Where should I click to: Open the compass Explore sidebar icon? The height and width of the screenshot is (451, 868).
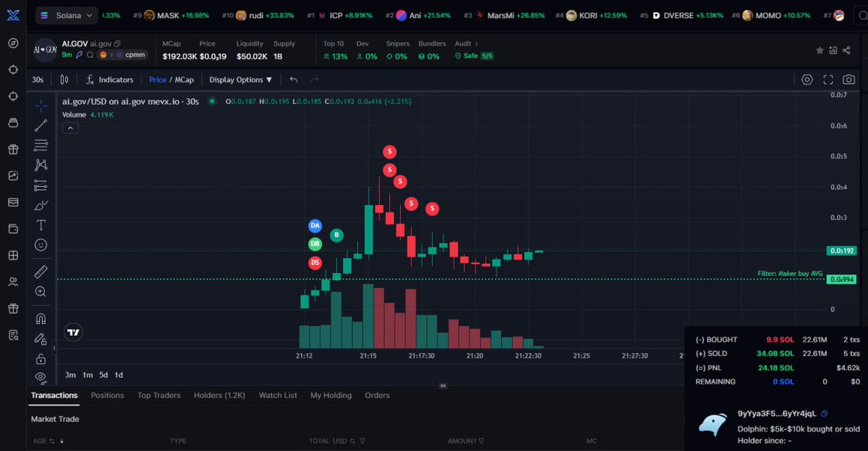(13, 43)
